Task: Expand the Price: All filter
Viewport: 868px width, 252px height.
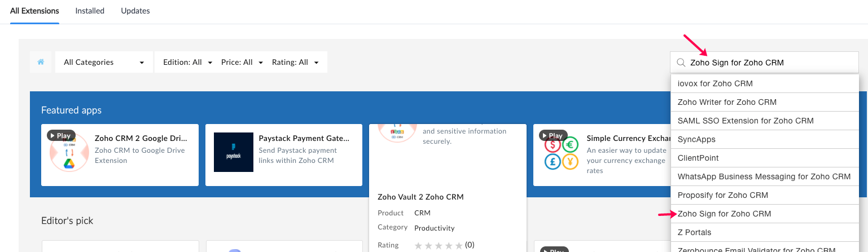Action: coord(242,62)
